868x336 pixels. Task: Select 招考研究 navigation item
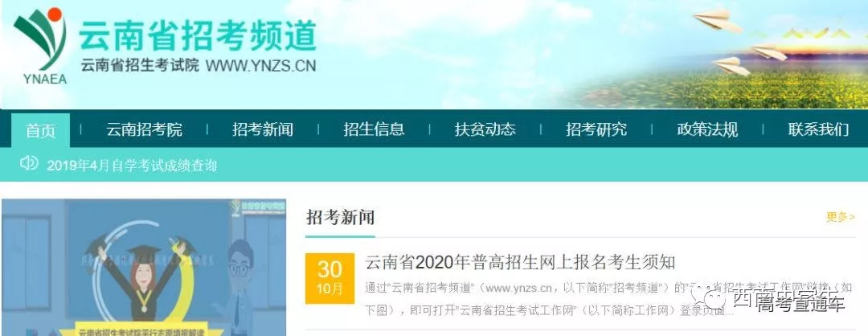click(596, 129)
